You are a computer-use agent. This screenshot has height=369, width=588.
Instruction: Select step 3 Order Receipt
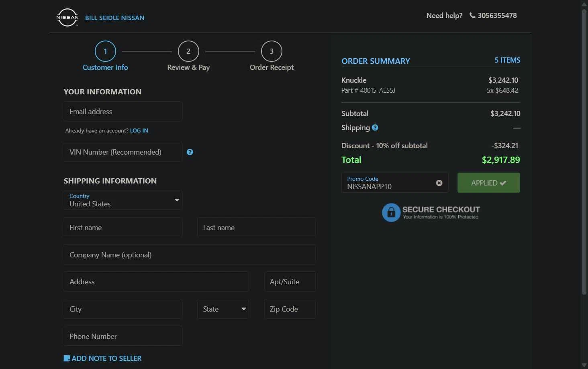coord(272,56)
